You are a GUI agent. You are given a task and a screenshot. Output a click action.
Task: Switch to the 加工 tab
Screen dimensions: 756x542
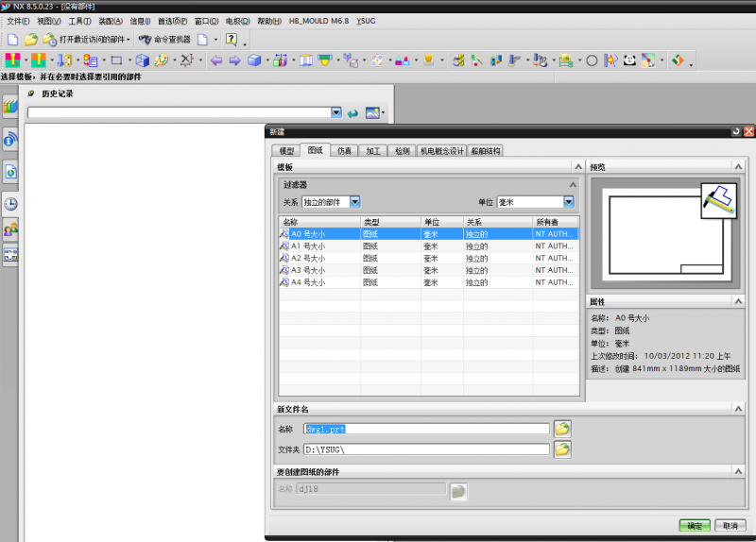[x=373, y=151]
